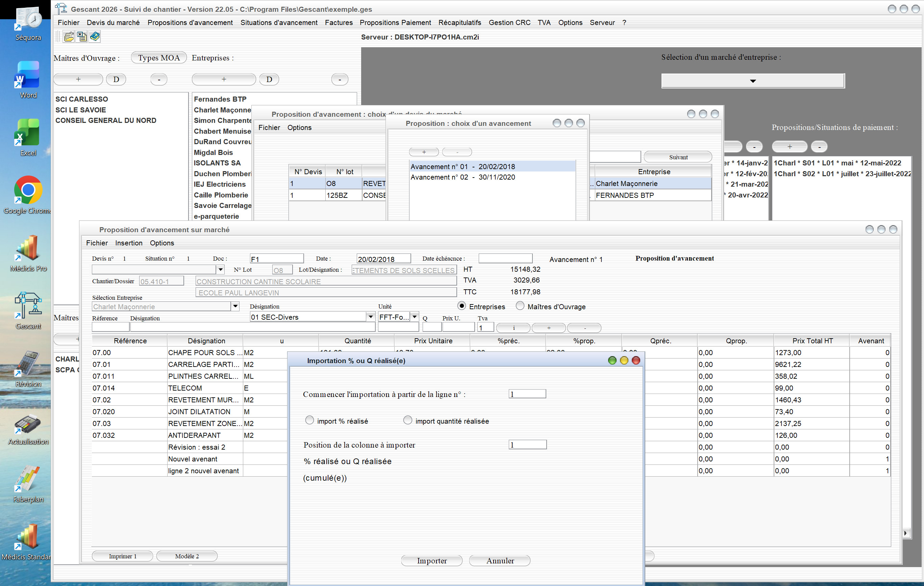This screenshot has height=586, width=924.
Task: Open Propositions d'avancement menu
Action: pyautogui.click(x=190, y=23)
